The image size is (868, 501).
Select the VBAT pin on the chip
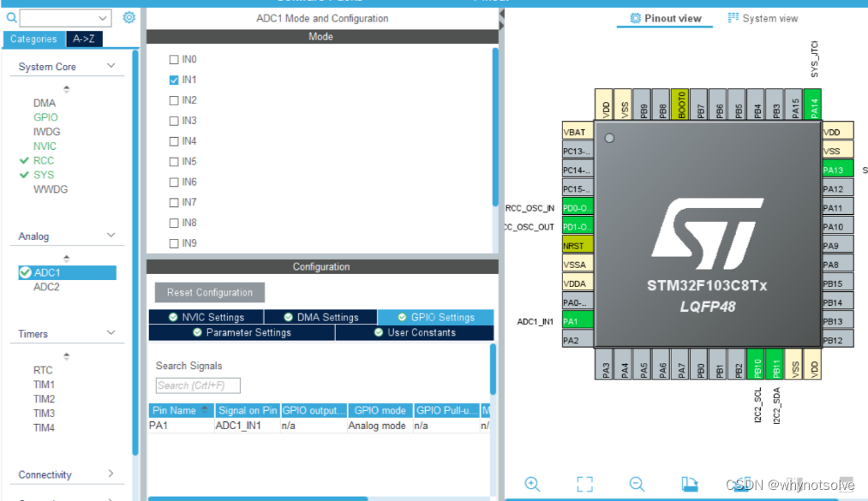click(578, 132)
